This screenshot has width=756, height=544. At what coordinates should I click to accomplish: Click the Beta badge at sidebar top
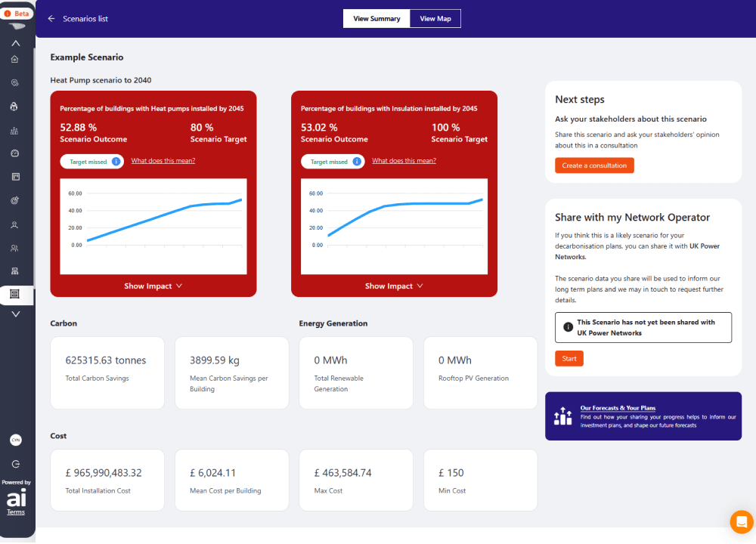coord(17,14)
